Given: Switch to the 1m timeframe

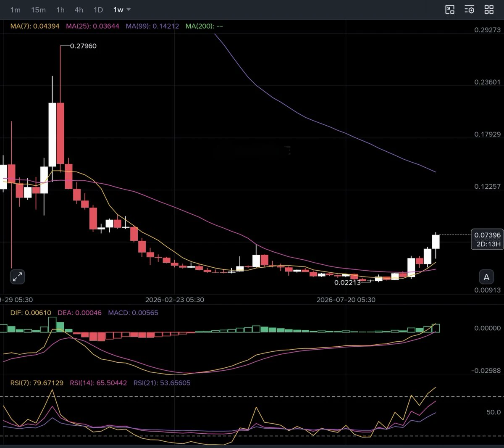Looking at the screenshot, I should 15,10.
